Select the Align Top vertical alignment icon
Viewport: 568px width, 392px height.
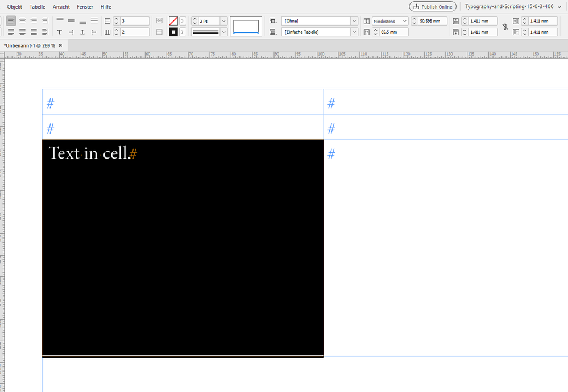[60, 21]
